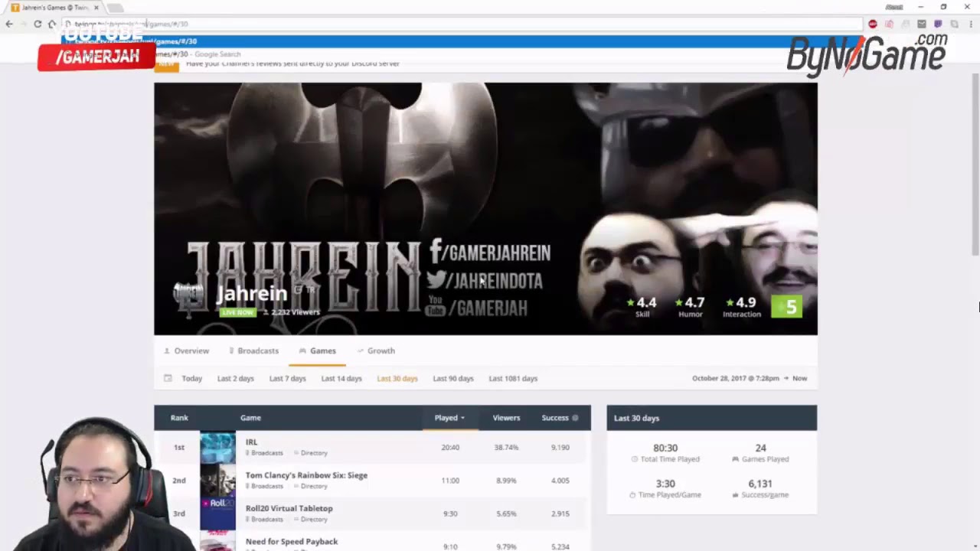Viewport: 980px width, 551px height.
Task: Click the Now end date
Action: 799,378
